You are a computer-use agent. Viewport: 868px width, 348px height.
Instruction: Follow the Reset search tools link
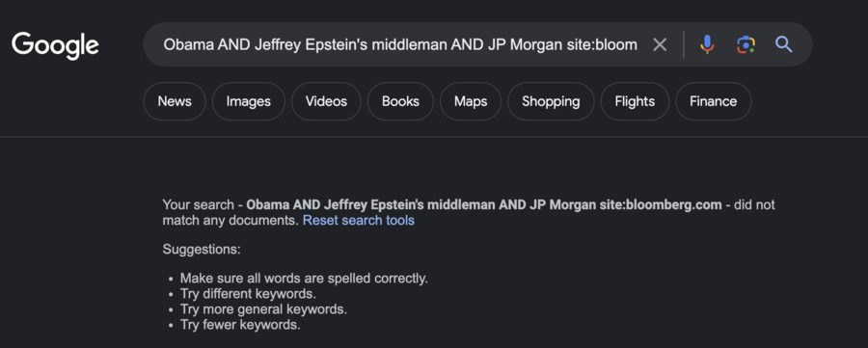[358, 220]
